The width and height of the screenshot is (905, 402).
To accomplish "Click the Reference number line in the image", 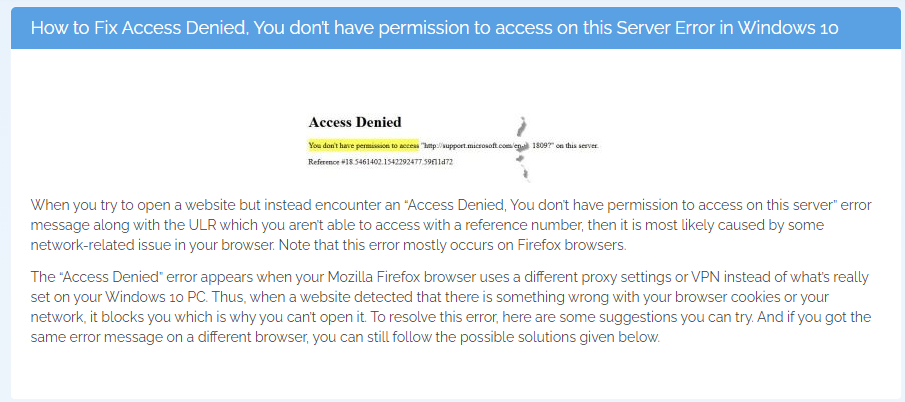I will [381, 162].
